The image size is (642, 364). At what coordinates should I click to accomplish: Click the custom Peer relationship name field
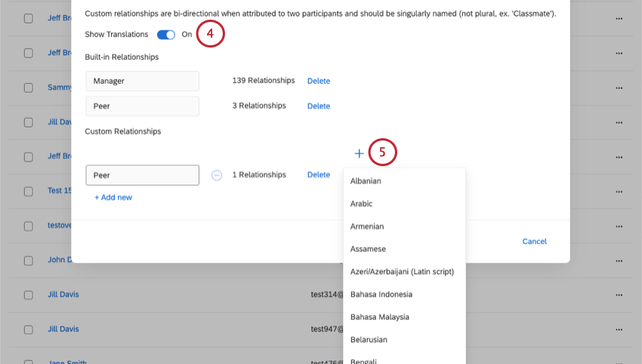click(143, 175)
